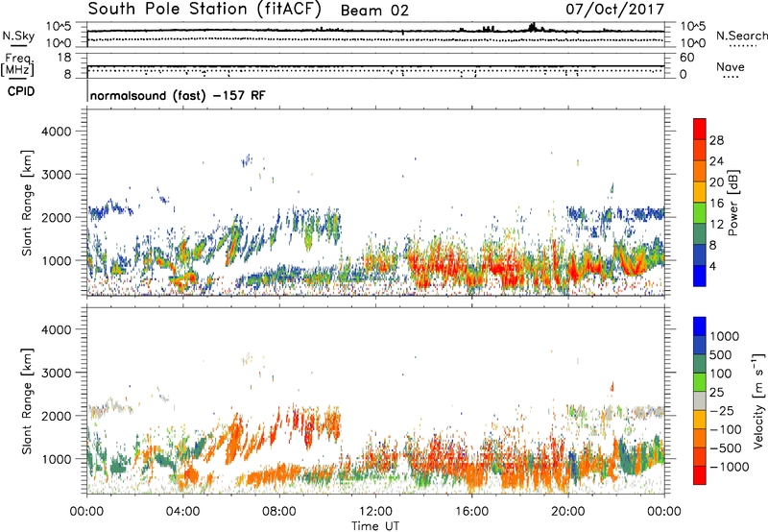Click the '08:00' time tick label
The image size is (768, 532).
pos(279,512)
